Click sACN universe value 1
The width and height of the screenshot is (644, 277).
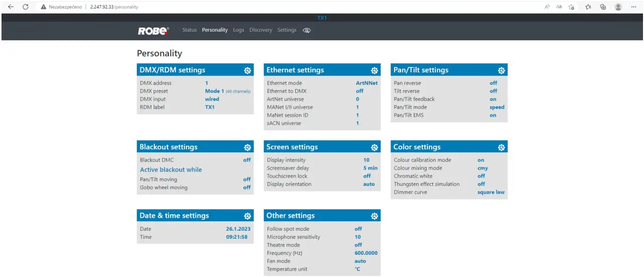click(357, 123)
